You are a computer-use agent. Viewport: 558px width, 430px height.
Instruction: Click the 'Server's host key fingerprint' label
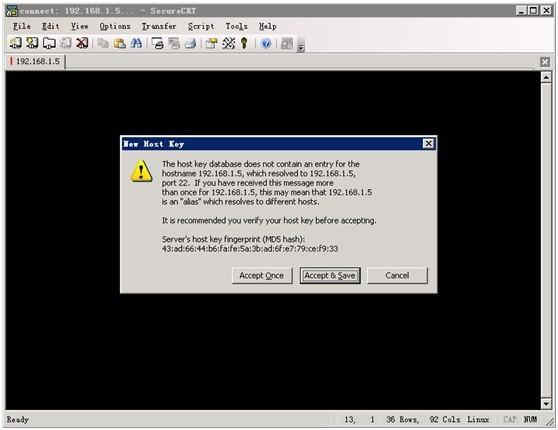click(233, 239)
